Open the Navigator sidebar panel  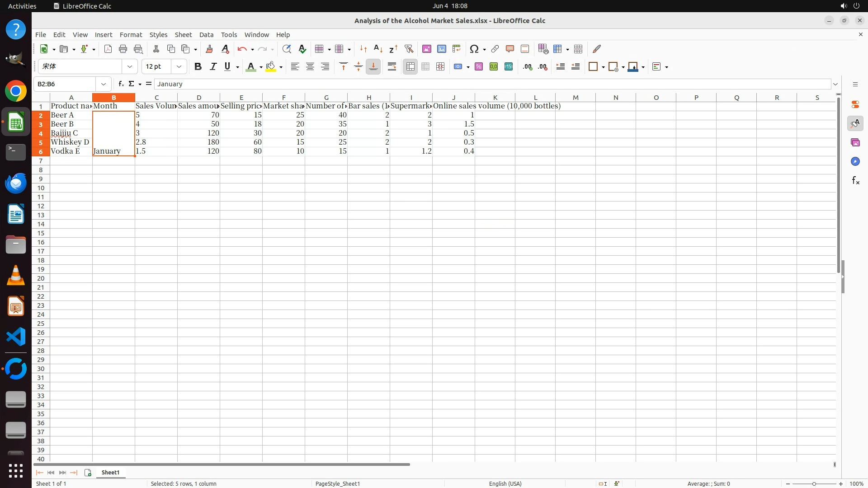pos(855,162)
